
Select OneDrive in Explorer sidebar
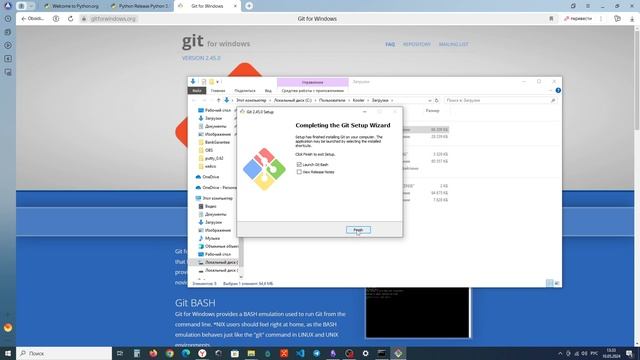click(208, 177)
